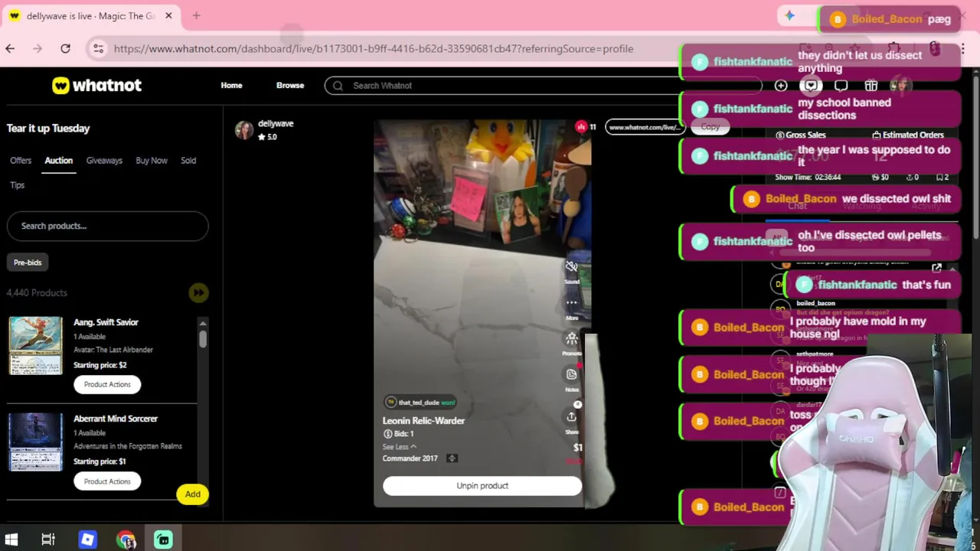Open a new browser tab with plus
The width and height of the screenshot is (980, 551).
[x=196, y=15]
